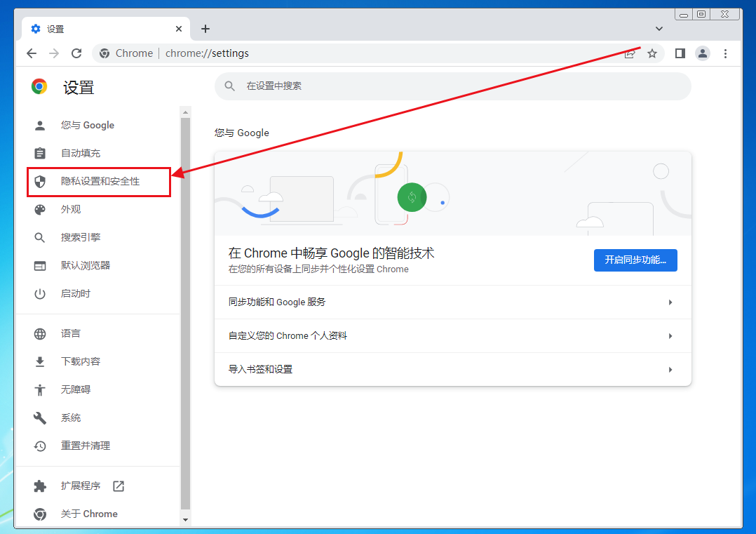This screenshot has height=534, width=756.
Task: Click the magnifier icon in settings search
Action: pyautogui.click(x=230, y=86)
